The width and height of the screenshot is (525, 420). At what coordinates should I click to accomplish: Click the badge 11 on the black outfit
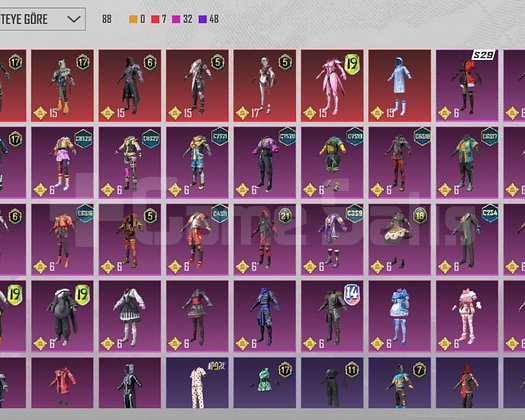[352, 370]
